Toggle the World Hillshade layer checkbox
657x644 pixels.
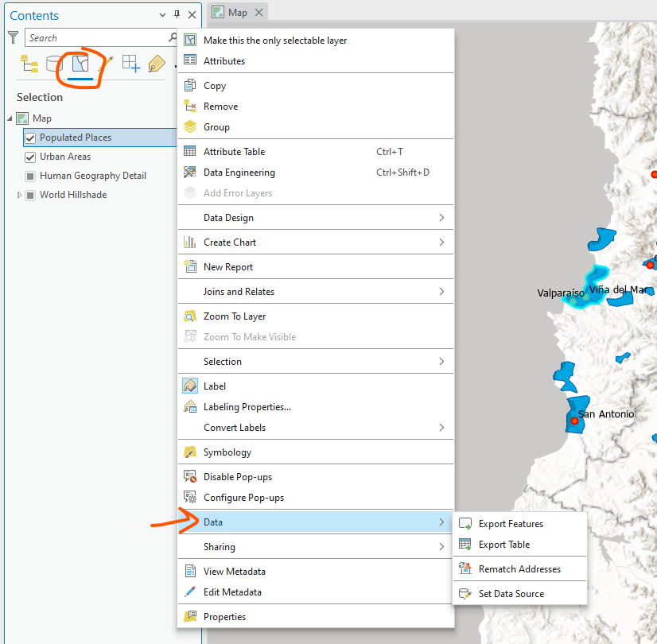tap(30, 195)
